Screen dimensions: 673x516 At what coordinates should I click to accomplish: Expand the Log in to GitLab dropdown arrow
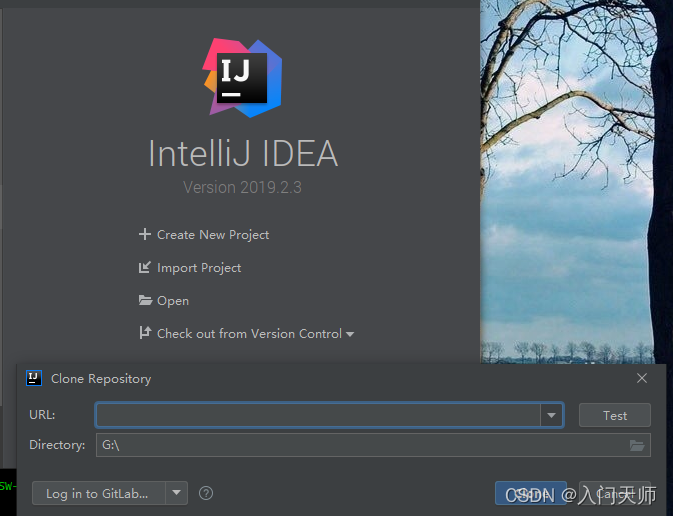[176, 493]
